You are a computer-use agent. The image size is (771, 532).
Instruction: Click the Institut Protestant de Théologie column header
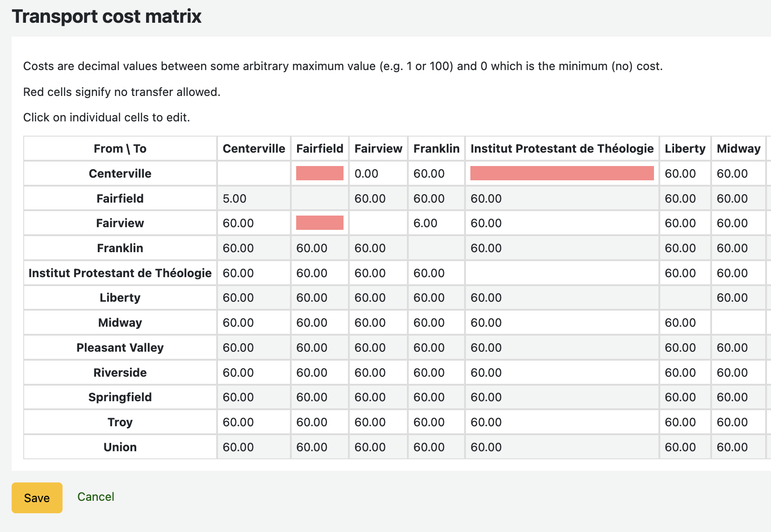(x=561, y=149)
